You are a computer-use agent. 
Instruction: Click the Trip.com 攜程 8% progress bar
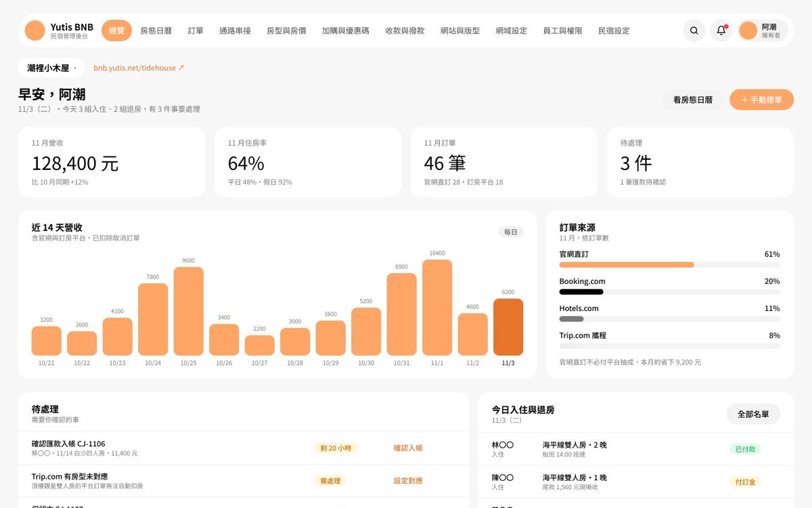coord(669,346)
